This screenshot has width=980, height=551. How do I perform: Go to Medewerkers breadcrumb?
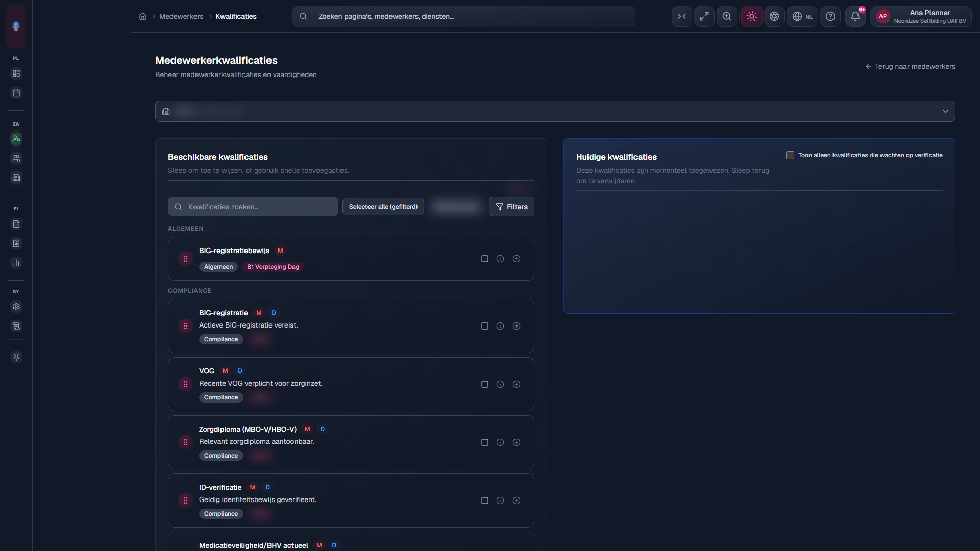[x=181, y=16]
